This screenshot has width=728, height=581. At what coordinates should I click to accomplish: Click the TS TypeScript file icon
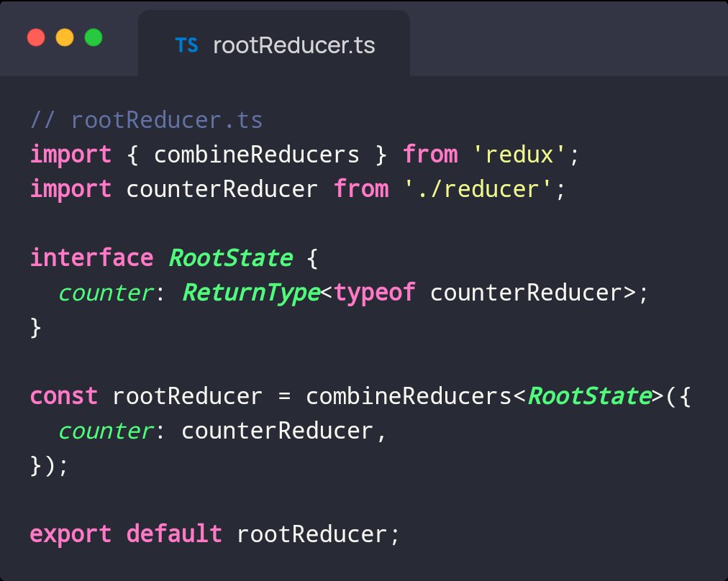click(x=186, y=45)
